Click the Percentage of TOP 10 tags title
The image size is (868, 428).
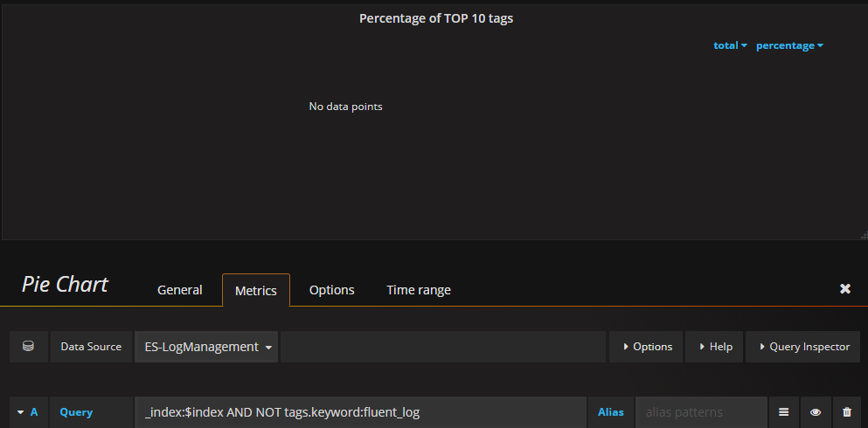pyautogui.click(x=436, y=18)
